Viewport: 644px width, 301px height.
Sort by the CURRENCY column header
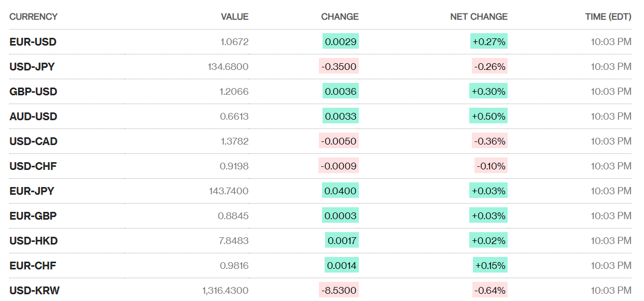pos(33,17)
